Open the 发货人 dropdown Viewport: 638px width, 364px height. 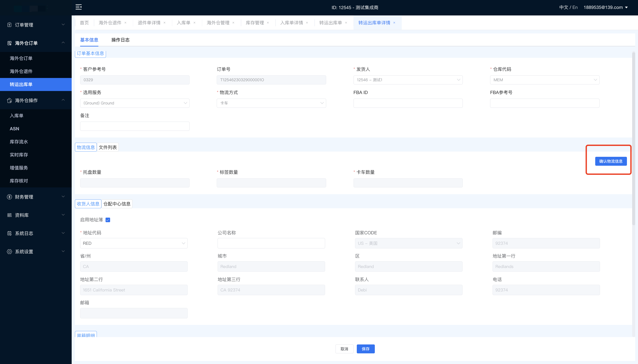click(x=408, y=80)
